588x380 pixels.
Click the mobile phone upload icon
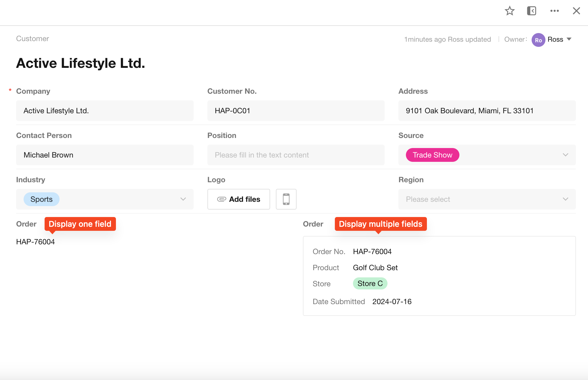click(x=286, y=199)
